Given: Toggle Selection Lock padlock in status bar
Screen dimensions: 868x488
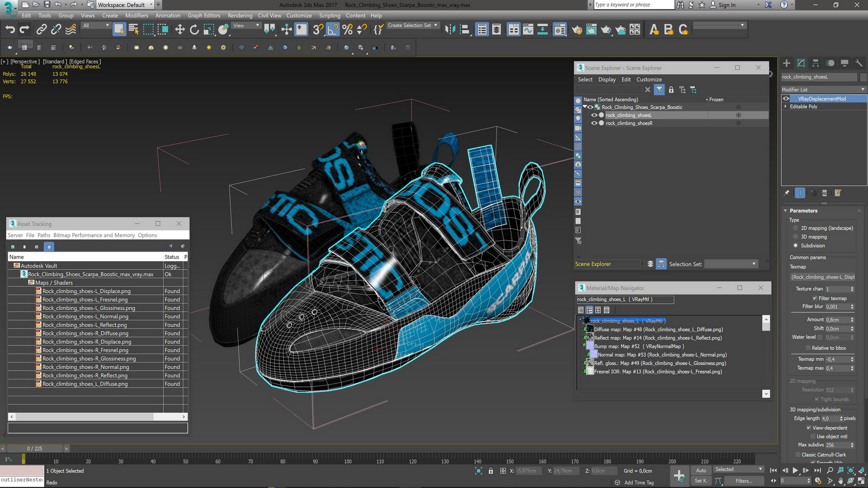Looking at the screenshot, I should [x=491, y=471].
